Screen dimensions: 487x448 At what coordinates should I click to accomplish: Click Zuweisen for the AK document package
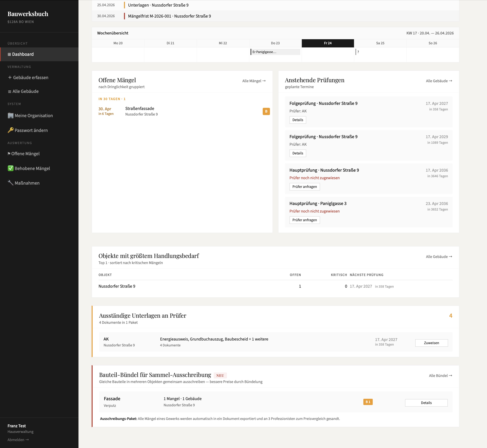pos(432,343)
